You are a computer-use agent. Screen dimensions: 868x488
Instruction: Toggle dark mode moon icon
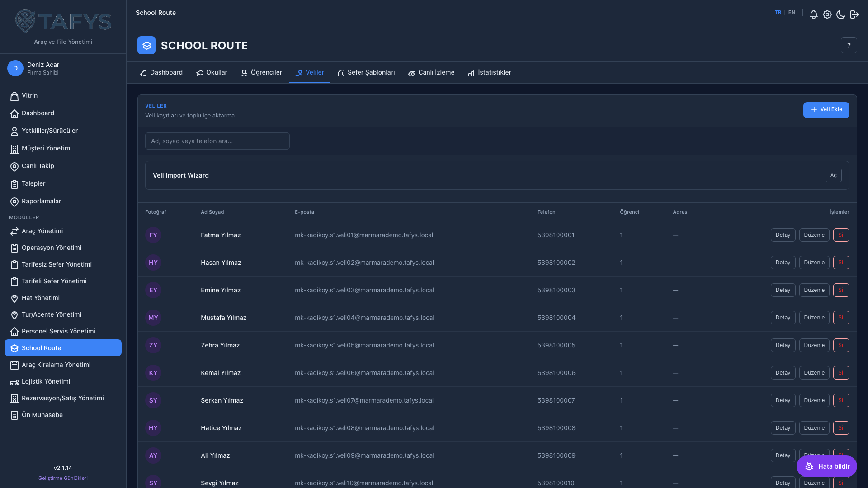840,14
